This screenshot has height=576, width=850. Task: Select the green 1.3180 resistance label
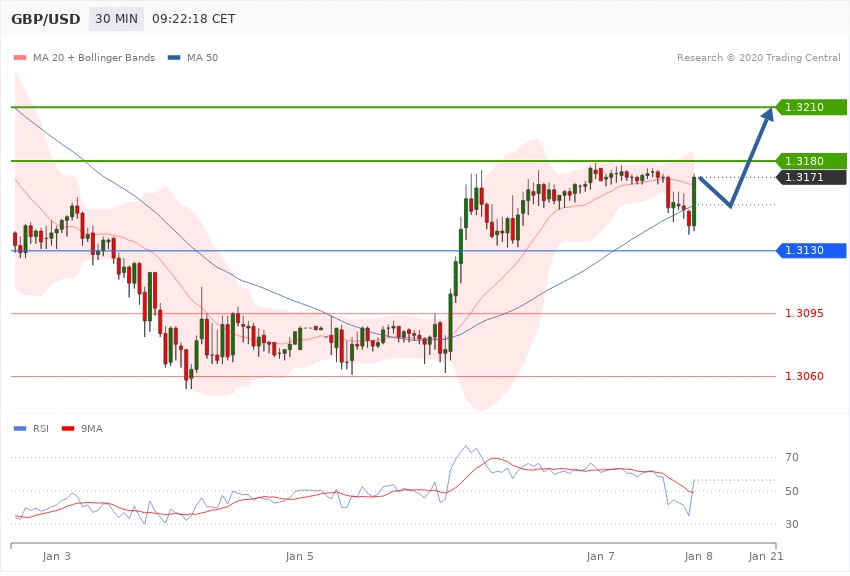point(811,160)
